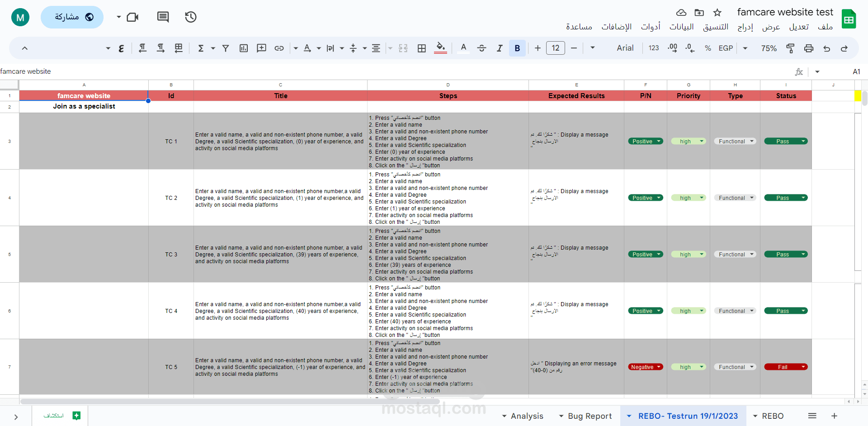Open the تعديل menu
The height and width of the screenshot is (426, 868).
799,27
